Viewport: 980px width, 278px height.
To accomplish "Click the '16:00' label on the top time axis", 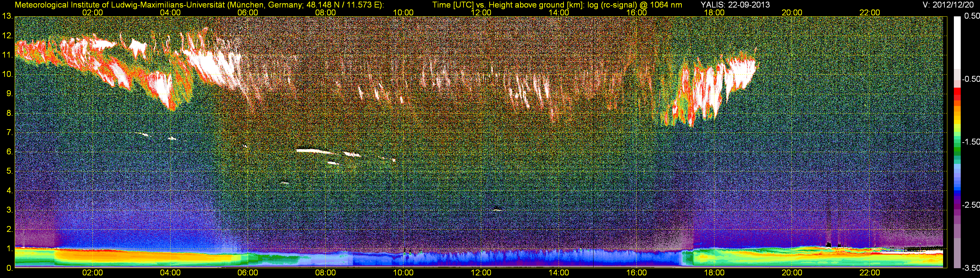I will (x=636, y=12).
